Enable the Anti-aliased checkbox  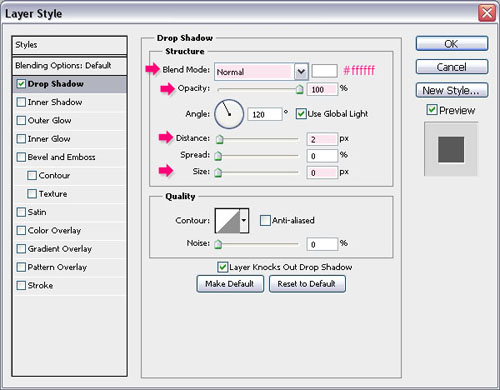coord(265,221)
